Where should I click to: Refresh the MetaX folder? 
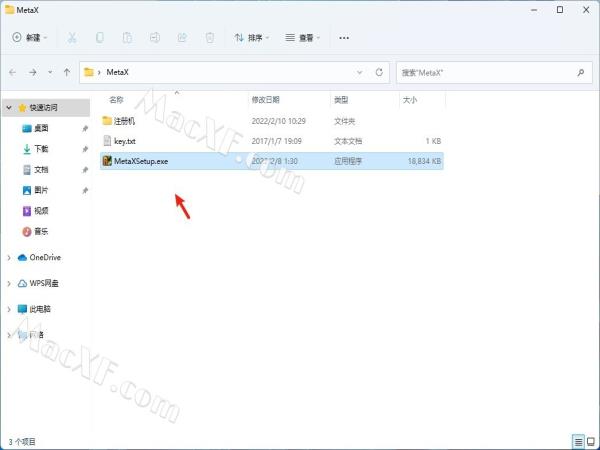tap(379, 72)
